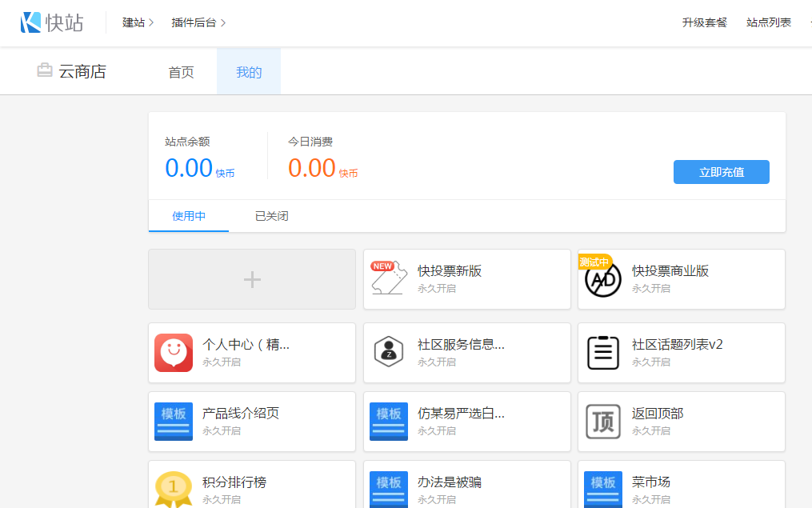Image resolution: width=812 pixels, height=508 pixels.
Task: Switch to the 首页 tab
Action: (x=181, y=72)
